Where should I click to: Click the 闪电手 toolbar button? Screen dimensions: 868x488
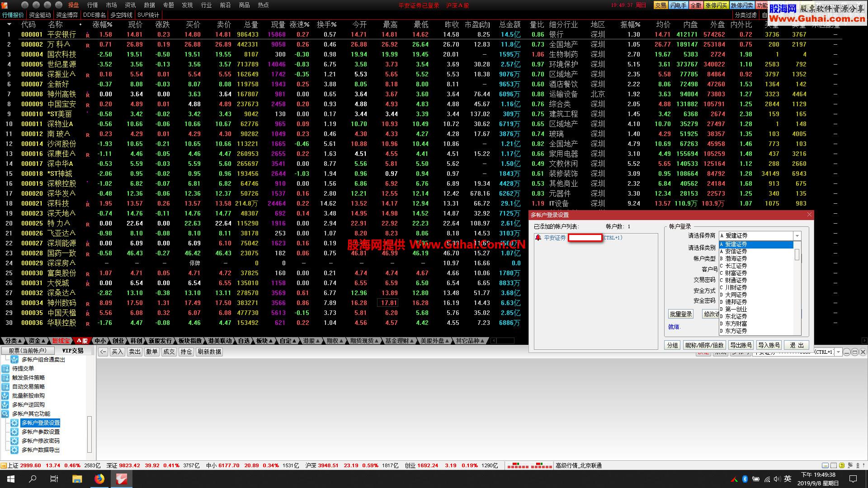tap(678, 5)
